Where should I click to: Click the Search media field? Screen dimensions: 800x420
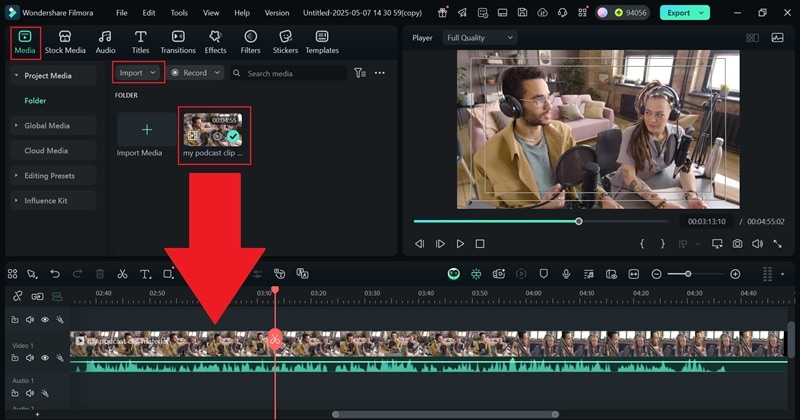[x=288, y=73]
